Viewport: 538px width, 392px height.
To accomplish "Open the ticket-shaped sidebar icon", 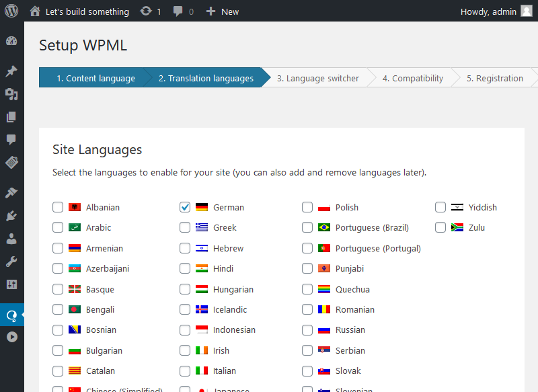I will [x=11, y=162].
